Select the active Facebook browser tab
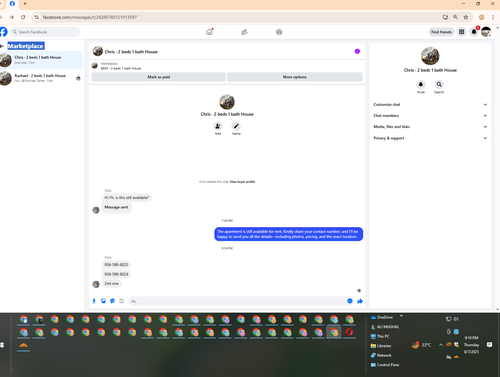Viewport: 500px width, 377px height. click(x=12, y=4)
